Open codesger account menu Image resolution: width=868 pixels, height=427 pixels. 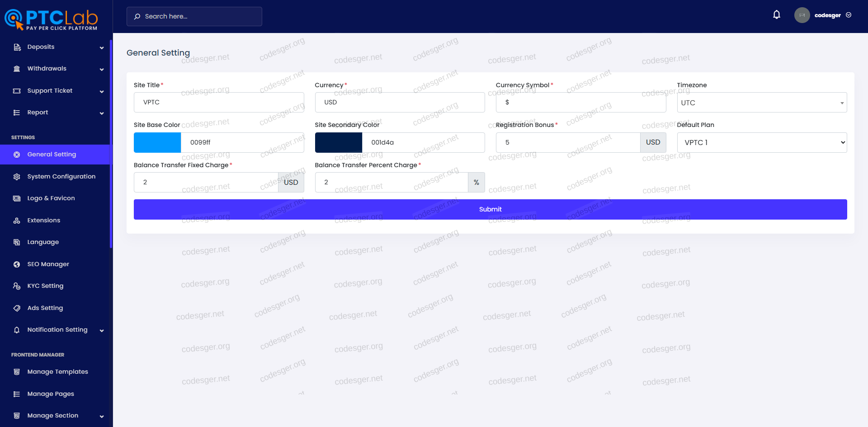[x=832, y=15]
